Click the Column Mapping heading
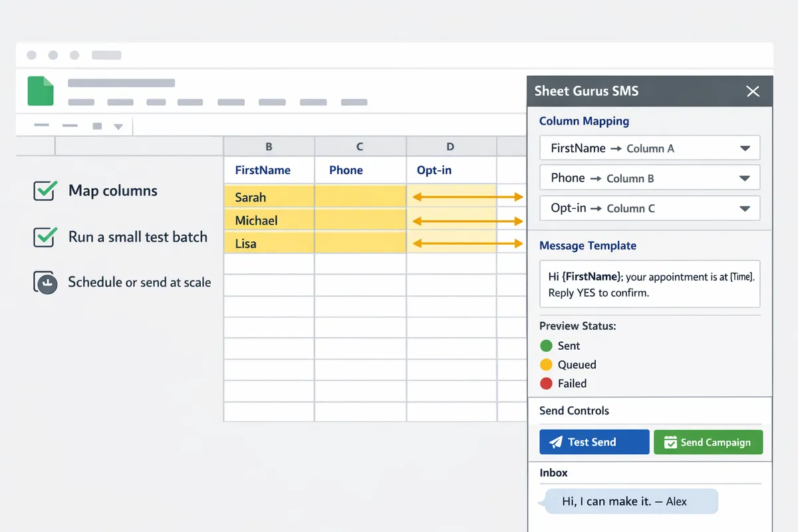This screenshot has height=532, width=798. (584, 121)
